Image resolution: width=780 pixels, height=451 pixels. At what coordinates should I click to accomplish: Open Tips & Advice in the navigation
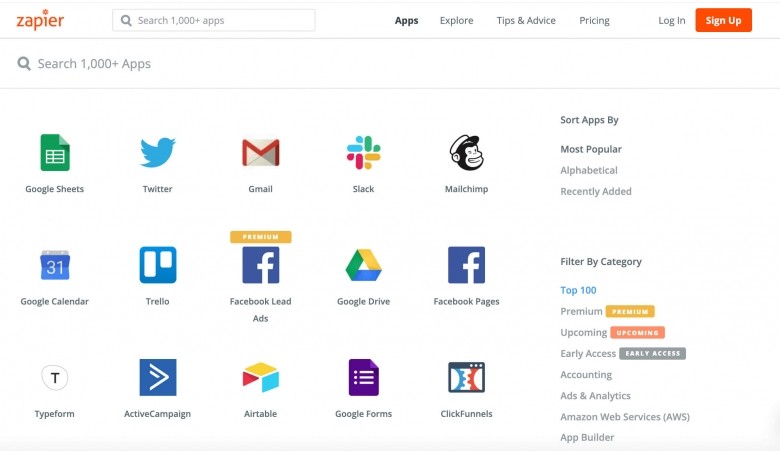tap(526, 20)
